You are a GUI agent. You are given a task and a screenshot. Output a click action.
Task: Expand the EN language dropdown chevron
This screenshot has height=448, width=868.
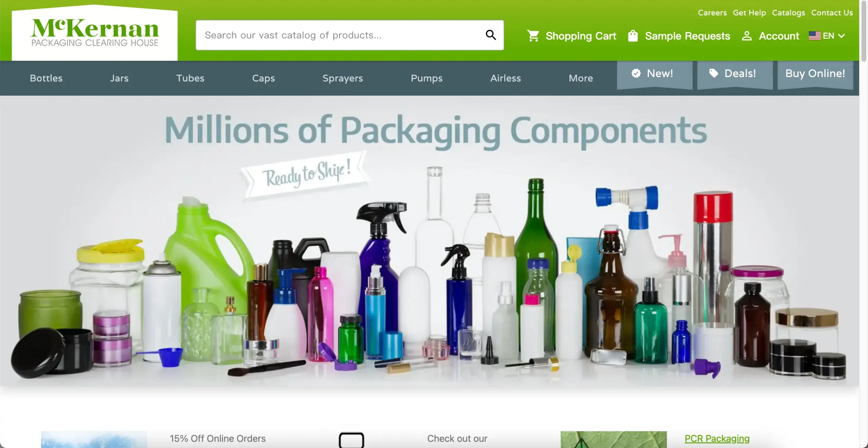842,36
